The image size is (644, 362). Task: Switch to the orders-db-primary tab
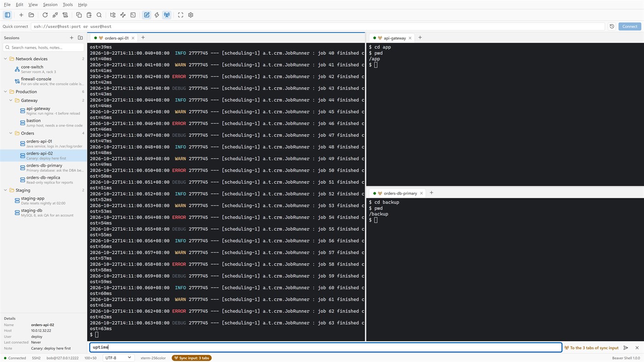pos(400,193)
